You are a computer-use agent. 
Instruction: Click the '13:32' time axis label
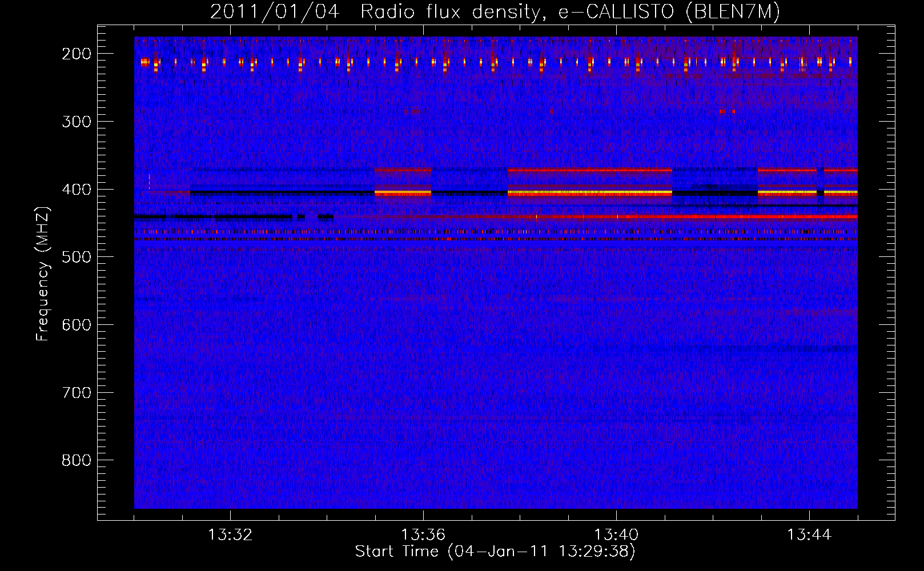pos(230,535)
